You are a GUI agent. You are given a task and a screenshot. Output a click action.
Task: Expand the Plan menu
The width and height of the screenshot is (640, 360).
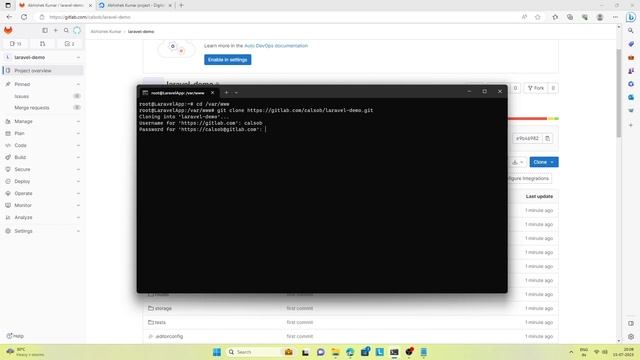click(x=43, y=133)
